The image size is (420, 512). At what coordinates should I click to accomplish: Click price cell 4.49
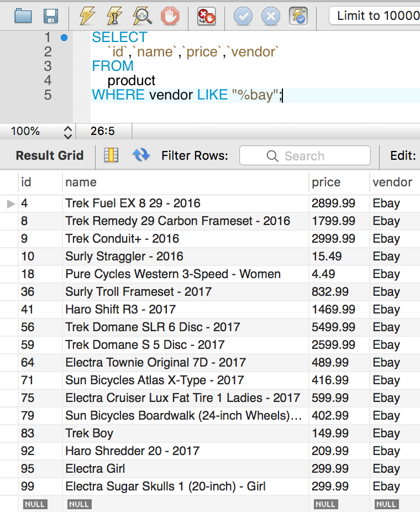click(339, 274)
